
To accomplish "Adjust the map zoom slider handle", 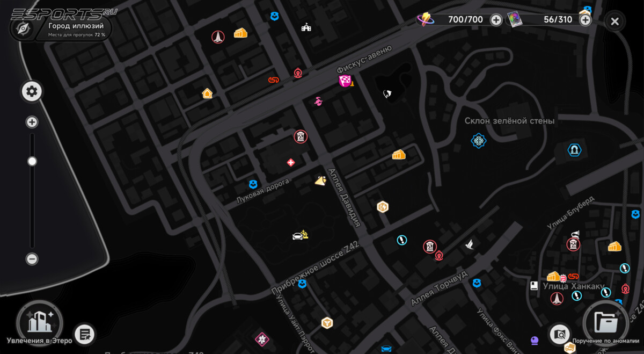I will (x=32, y=161).
